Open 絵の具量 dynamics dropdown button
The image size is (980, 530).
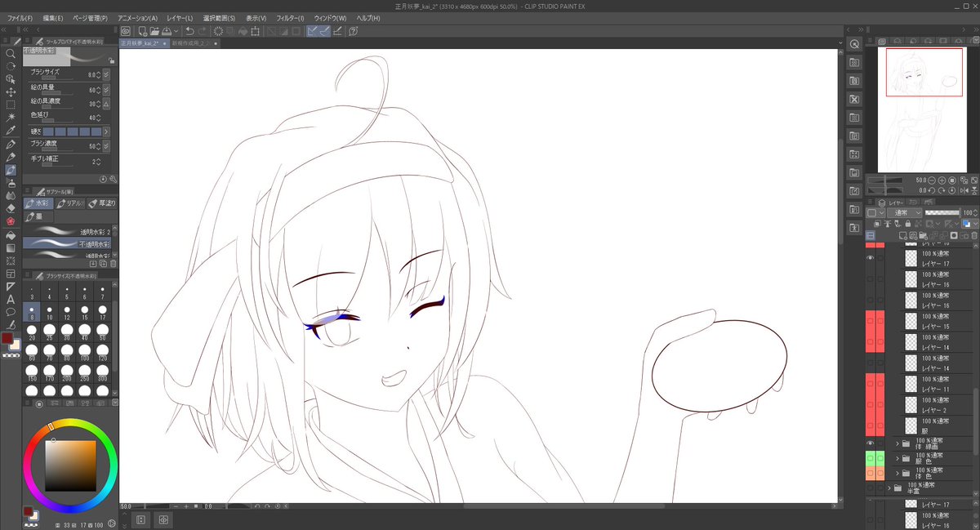pyautogui.click(x=107, y=88)
